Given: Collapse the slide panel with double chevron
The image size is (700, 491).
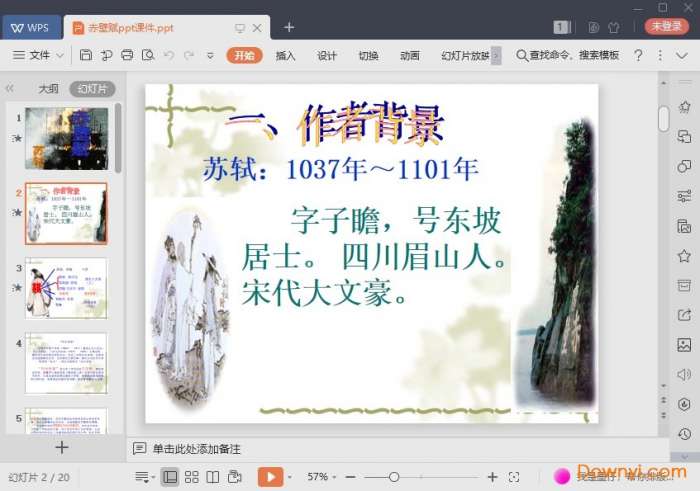Looking at the screenshot, I should pyautogui.click(x=9, y=88).
